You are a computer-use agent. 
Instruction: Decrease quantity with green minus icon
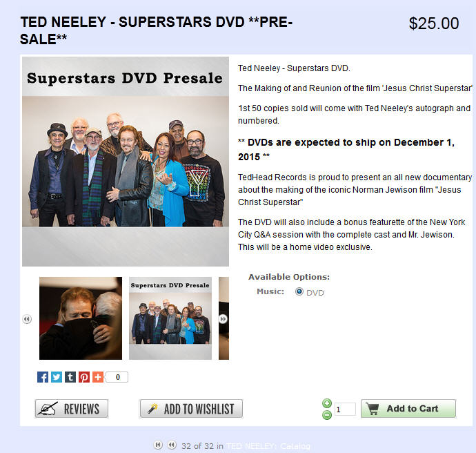[x=327, y=415]
